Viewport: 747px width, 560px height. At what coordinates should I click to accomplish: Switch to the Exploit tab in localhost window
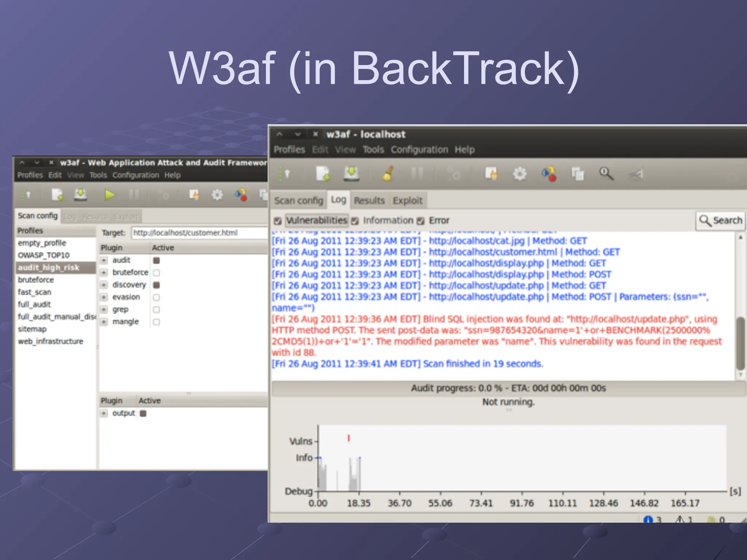pyautogui.click(x=407, y=201)
